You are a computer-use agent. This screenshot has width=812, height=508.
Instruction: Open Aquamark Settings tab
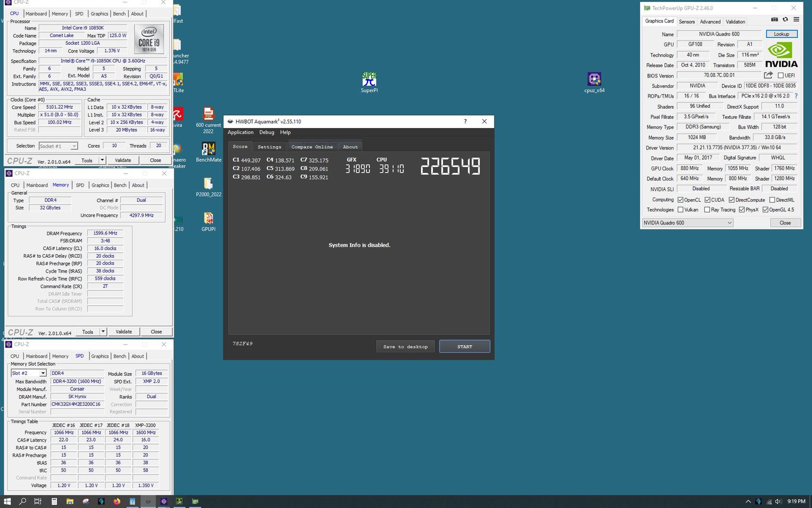[269, 147]
